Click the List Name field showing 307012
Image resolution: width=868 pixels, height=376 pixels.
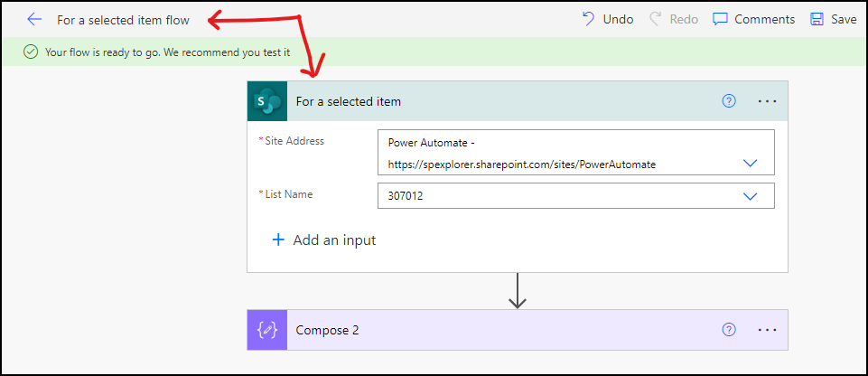pyautogui.click(x=575, y=196)
